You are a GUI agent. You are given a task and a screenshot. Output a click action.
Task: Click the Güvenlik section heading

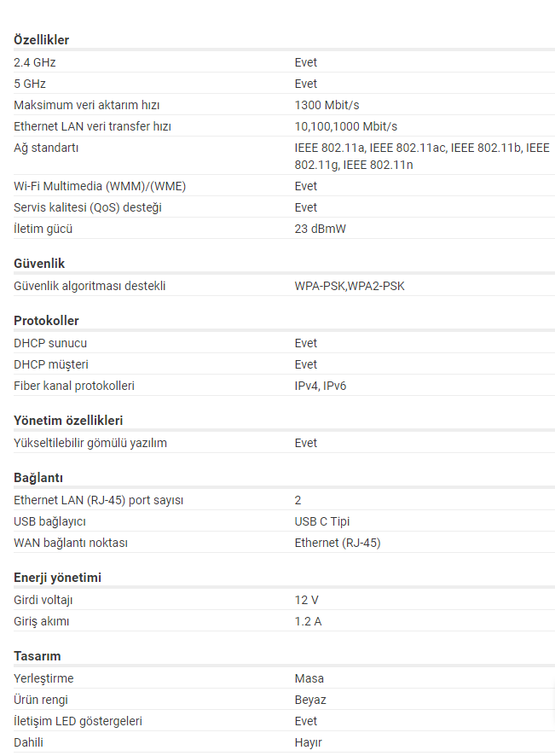click(39, 264)
